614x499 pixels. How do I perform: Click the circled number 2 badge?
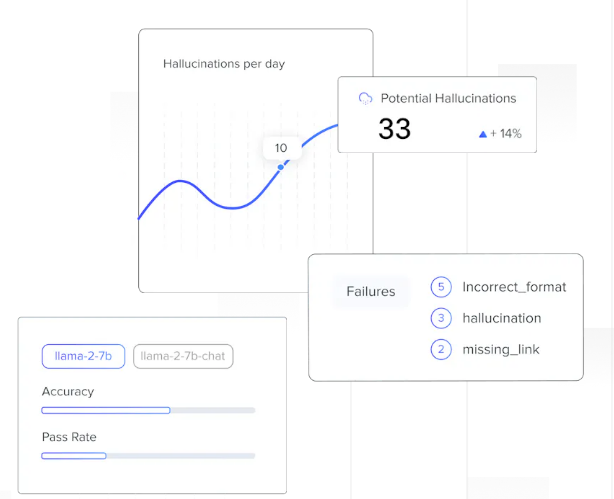441,349
